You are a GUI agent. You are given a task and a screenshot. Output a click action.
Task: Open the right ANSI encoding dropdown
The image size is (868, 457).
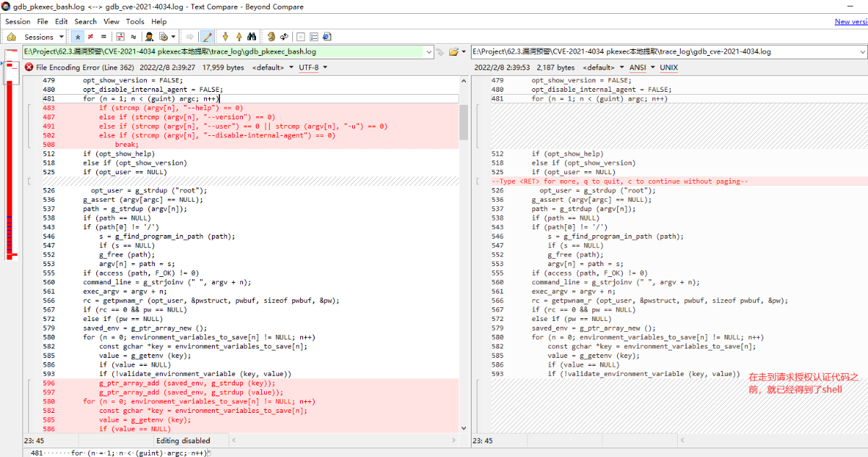(642, 67)
